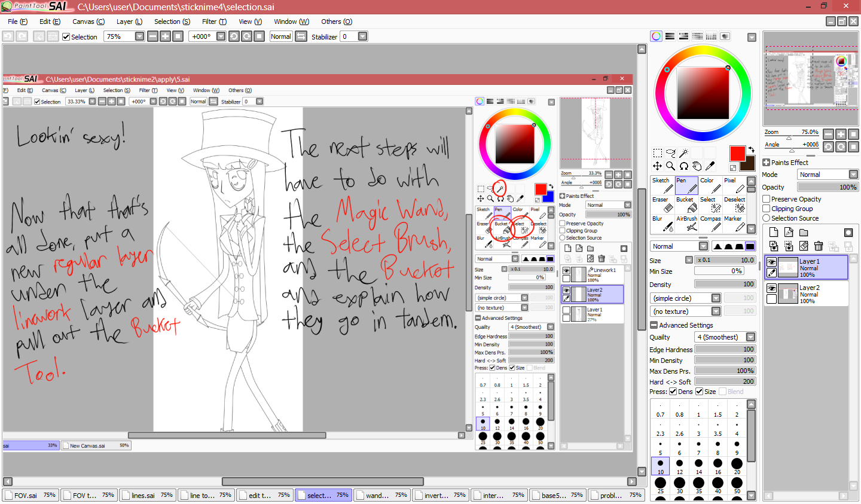
Task: Select the Marker brush tool
Action: point(734,224)
